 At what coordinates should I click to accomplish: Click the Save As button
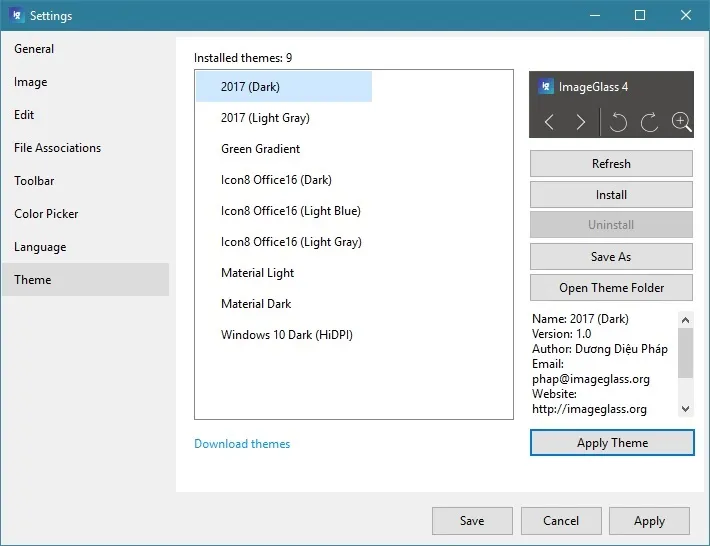[611, 257]
